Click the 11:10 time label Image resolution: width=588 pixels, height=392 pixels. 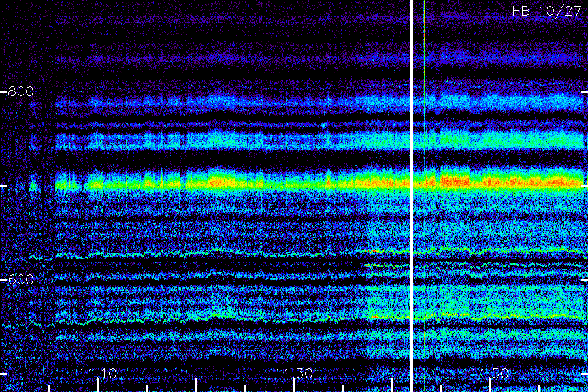[98, 373]
